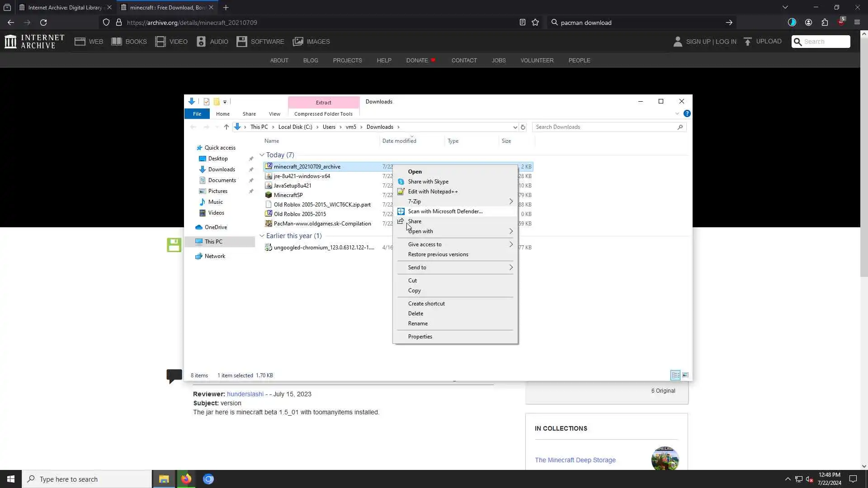
Task: Click the Firefox bookmark star icon
Action: (535, 23)
